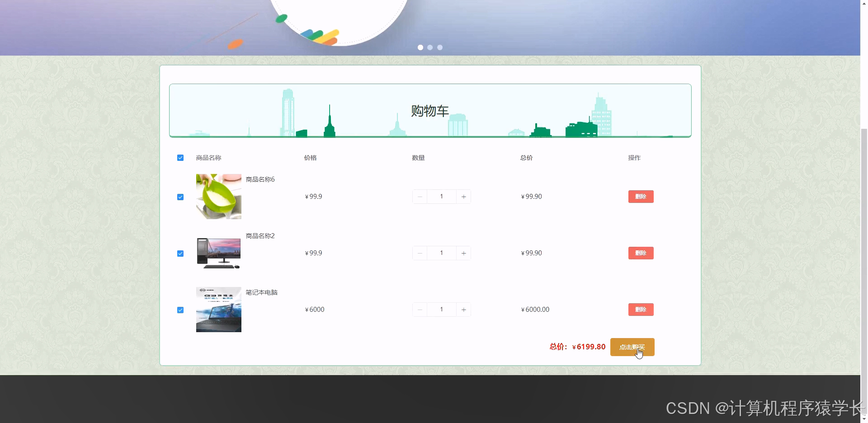Decrease quantity of 商品名称6 with minus icon
This screenshot has width=868, height=423.
click(x=420, y=196)
